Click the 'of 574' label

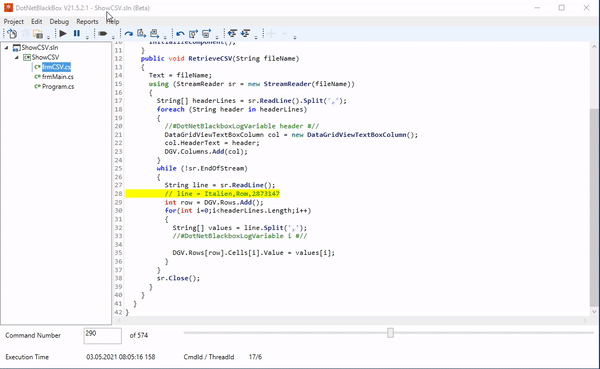tap(139, 335)
